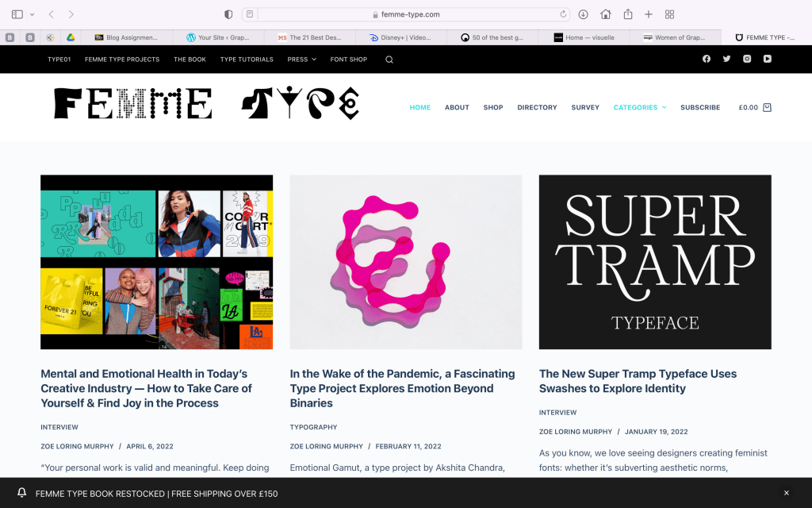Click the notification bell icon in bottom bar
The width and height of the screenshot is (812, 508).
pyautogui.click(x=22, y=493)
